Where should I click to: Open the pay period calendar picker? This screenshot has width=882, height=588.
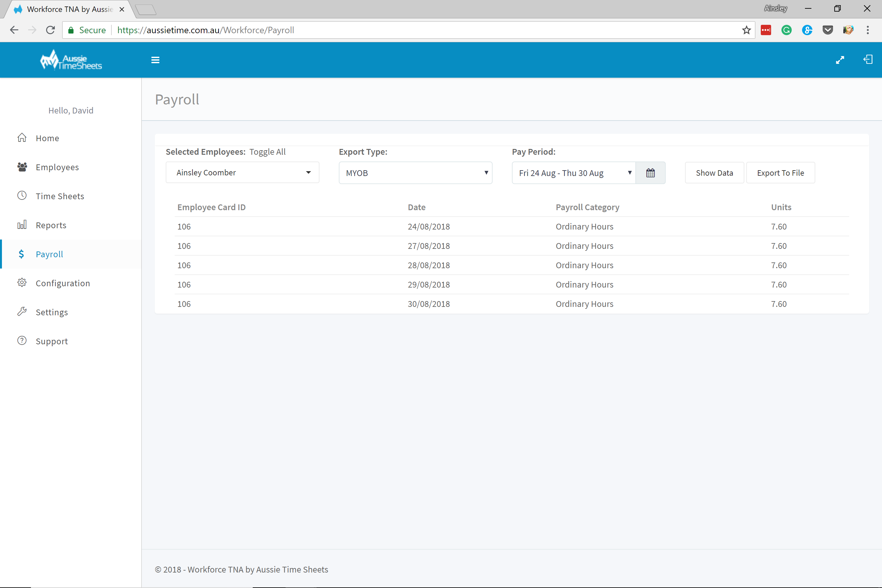(651, 173)
